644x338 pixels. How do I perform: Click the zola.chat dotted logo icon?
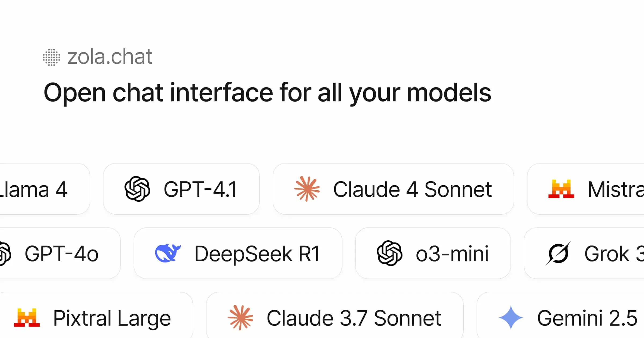(x=52, y=57)
